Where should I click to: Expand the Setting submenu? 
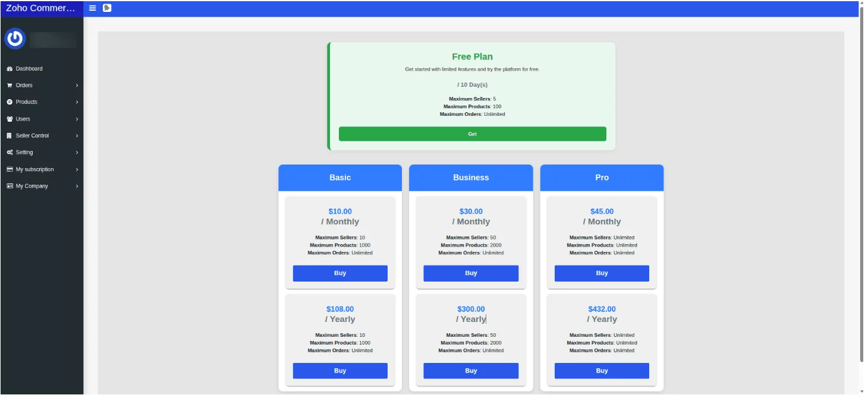tap(76, 152)
